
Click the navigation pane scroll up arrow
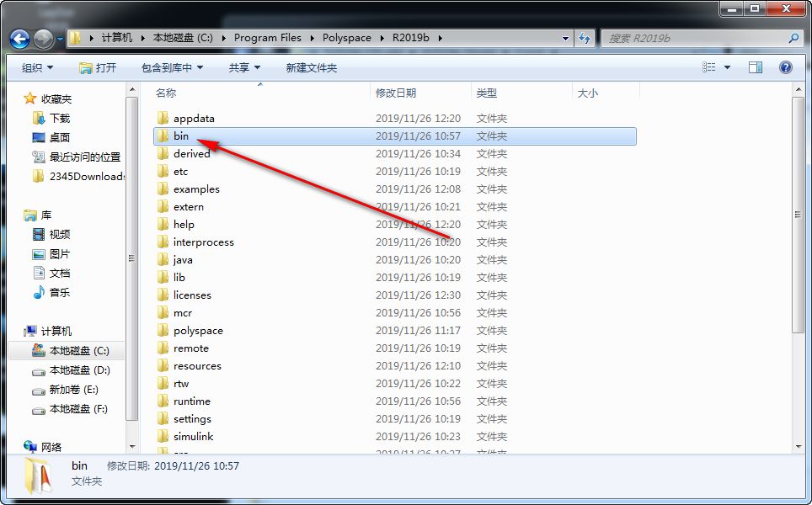(132, 90)
